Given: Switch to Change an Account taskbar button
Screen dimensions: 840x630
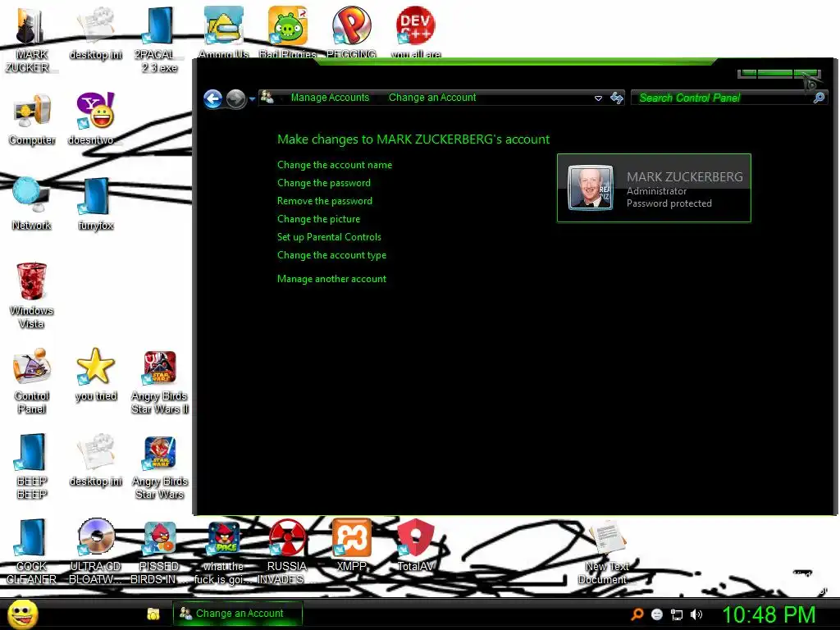Looking at the screenshot, I should click(238, 614).
